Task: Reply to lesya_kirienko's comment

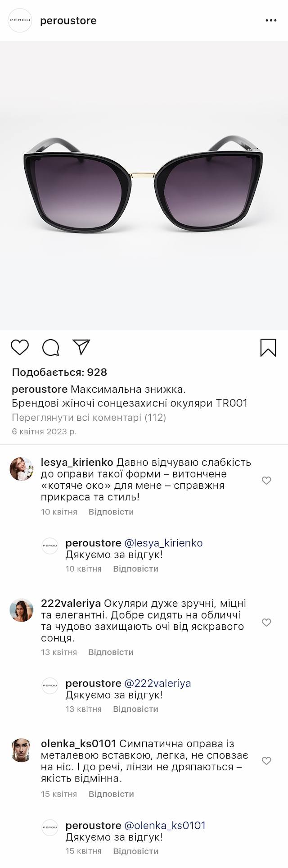Action: pos(111,512)
